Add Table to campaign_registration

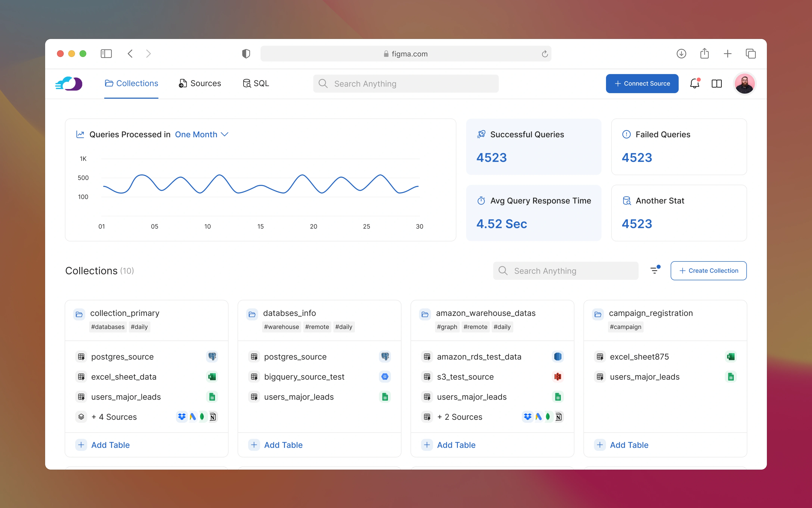pyautogui.click(x=621, y=445)
